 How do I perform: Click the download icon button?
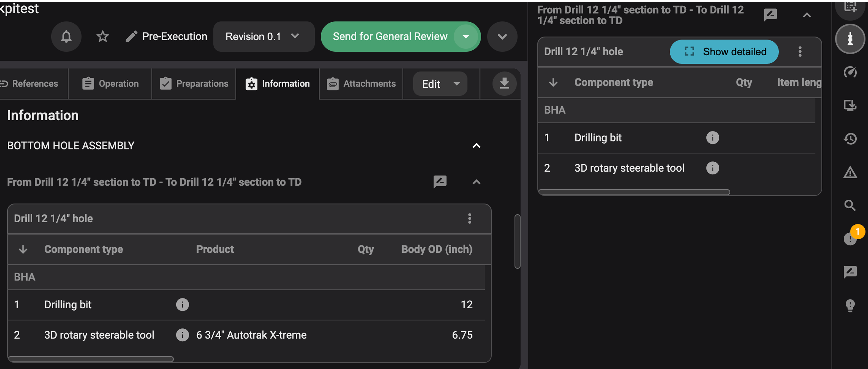click(504, 84)
